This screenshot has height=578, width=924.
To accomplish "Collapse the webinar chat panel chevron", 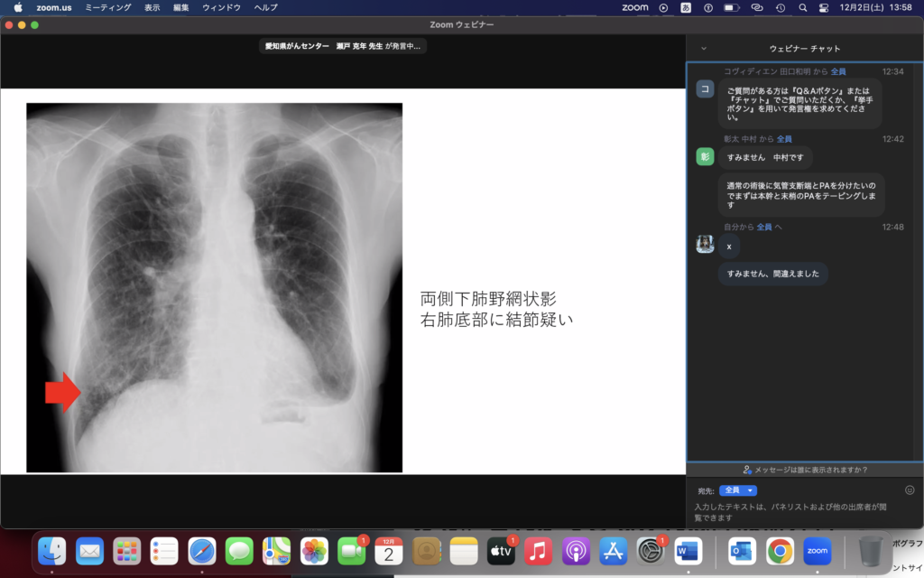I will click(x=704, y=49).
